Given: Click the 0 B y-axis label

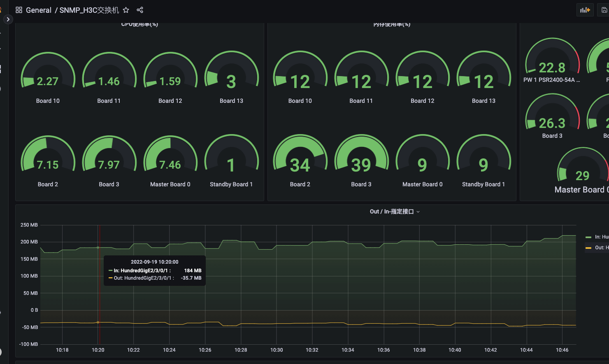Looking at the screenshot, I should (x=34, y=310).
